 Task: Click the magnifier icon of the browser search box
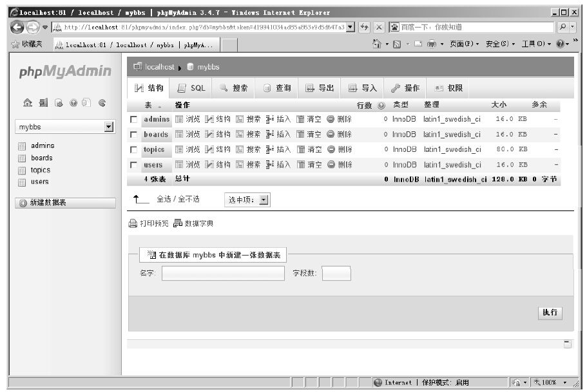563,27
